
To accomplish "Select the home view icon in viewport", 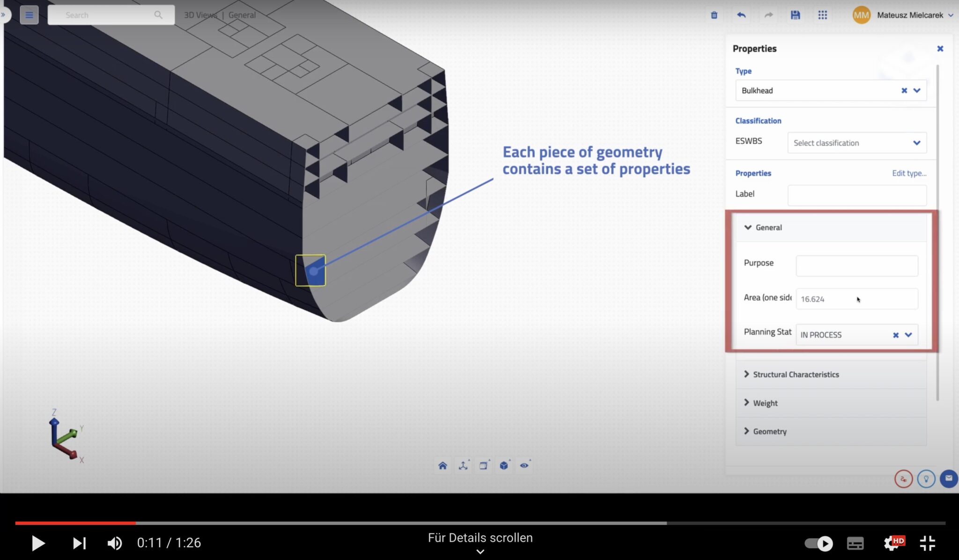I will (443, 465).
